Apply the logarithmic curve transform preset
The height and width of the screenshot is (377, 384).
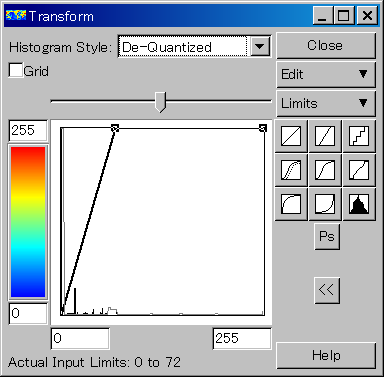[x=291, y=204]
